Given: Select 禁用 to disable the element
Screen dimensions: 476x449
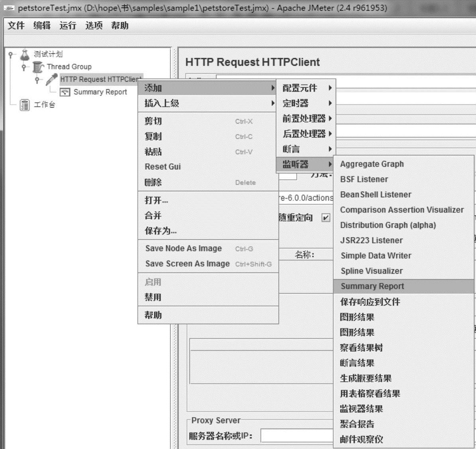Looking at the screenshot, I should pos(153,297).
